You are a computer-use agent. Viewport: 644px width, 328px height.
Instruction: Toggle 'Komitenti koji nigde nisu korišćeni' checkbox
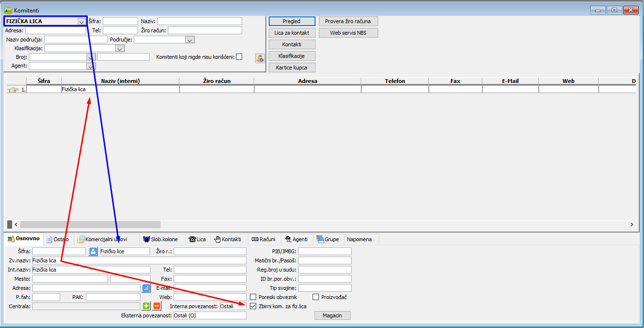coord(239,57)
